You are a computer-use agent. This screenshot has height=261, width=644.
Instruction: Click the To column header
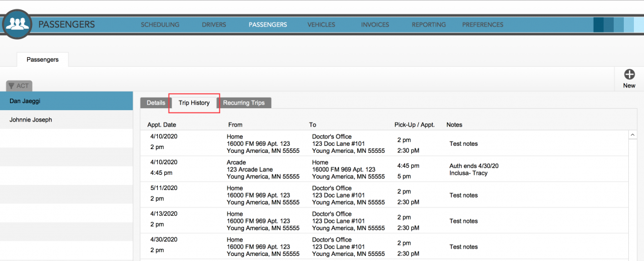coord(313,125)
